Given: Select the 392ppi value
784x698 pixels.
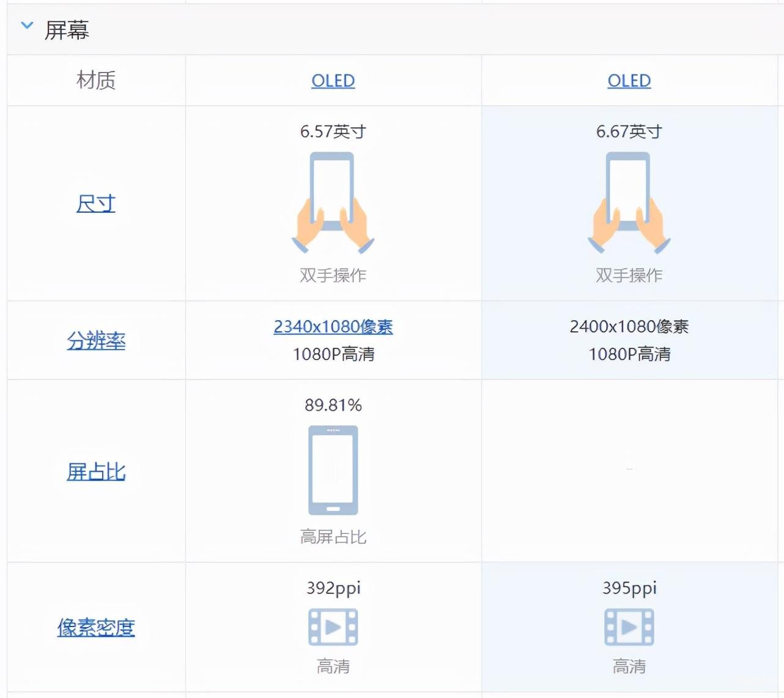Looking at the screenshot, I should pos(333,588).
